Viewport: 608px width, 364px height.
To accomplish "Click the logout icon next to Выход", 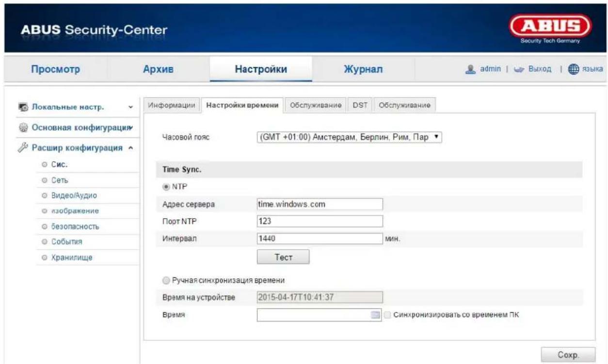I will pos(519,70).
